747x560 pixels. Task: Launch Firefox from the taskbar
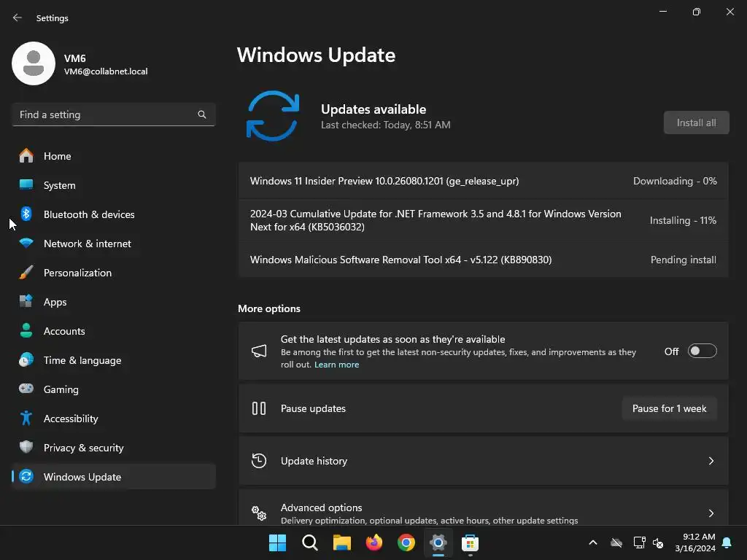point(374,542)
